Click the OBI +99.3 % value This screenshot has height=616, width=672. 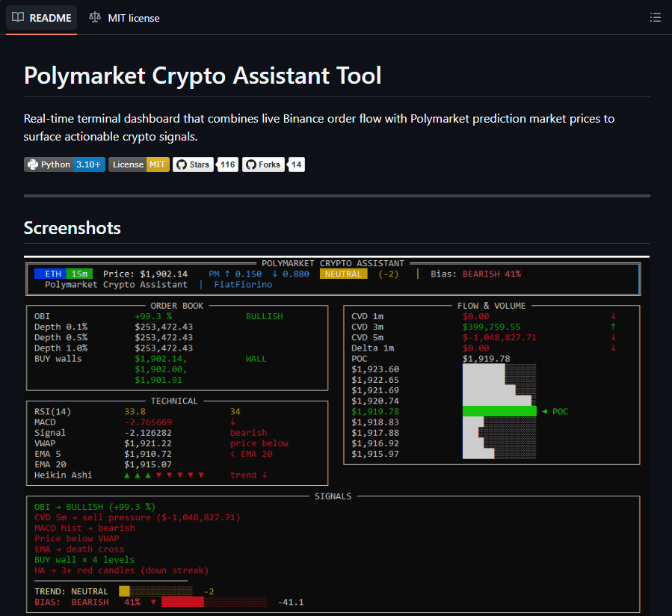(x=153, y=316)
